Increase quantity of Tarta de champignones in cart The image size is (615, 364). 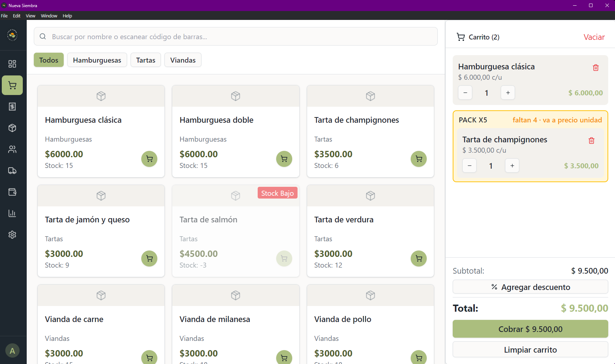click(512, 166)
